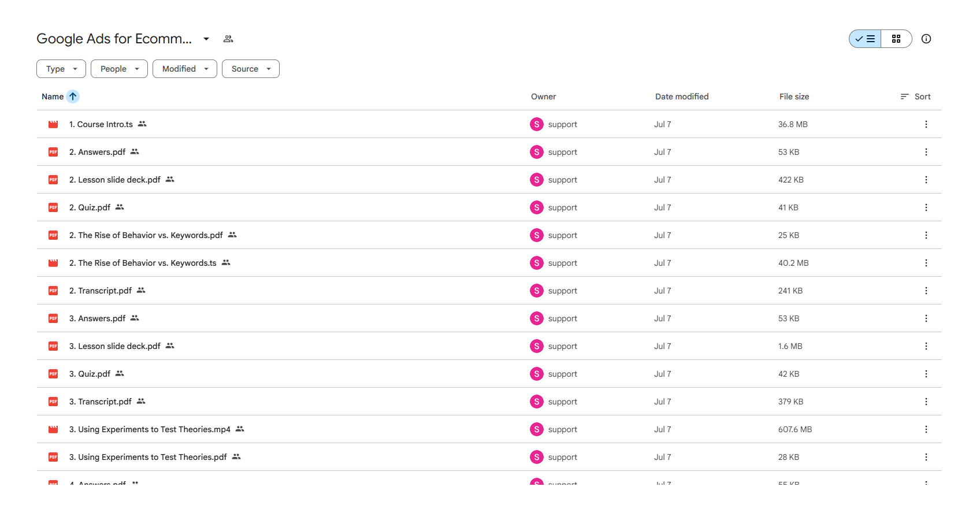Open the Source filter dropdown
The width and height of the screenshot is (980, 520).
pos(251,69)
